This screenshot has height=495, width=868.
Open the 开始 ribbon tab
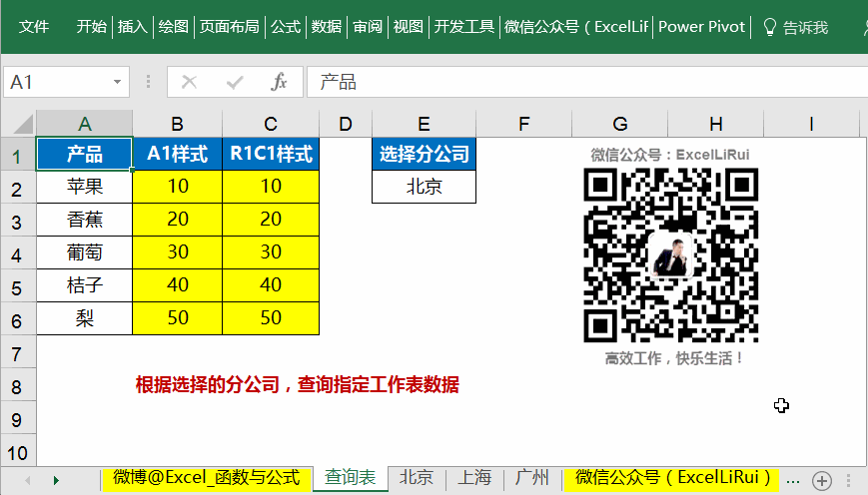coord(91,27)
